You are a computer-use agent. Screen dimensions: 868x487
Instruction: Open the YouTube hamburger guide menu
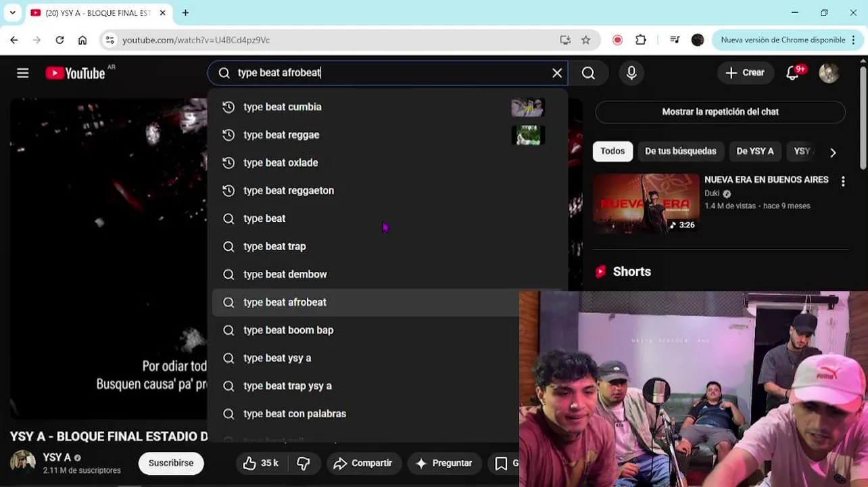click(x=23, y=73)
